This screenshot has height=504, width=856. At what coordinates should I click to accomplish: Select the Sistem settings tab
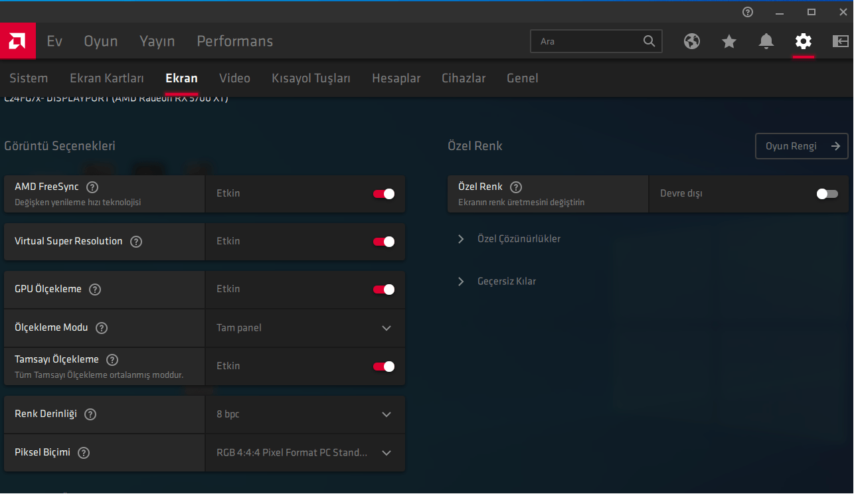[29, 78]
